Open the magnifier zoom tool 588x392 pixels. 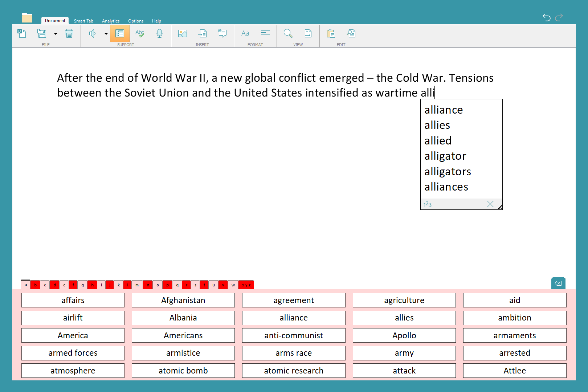pyautogui.click(x=288, y=34)
